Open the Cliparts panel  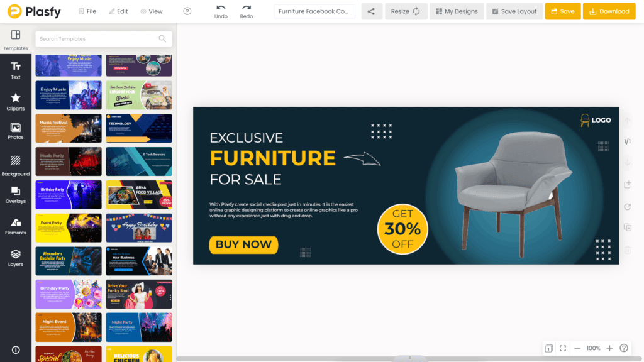click(x=16, y=102)
